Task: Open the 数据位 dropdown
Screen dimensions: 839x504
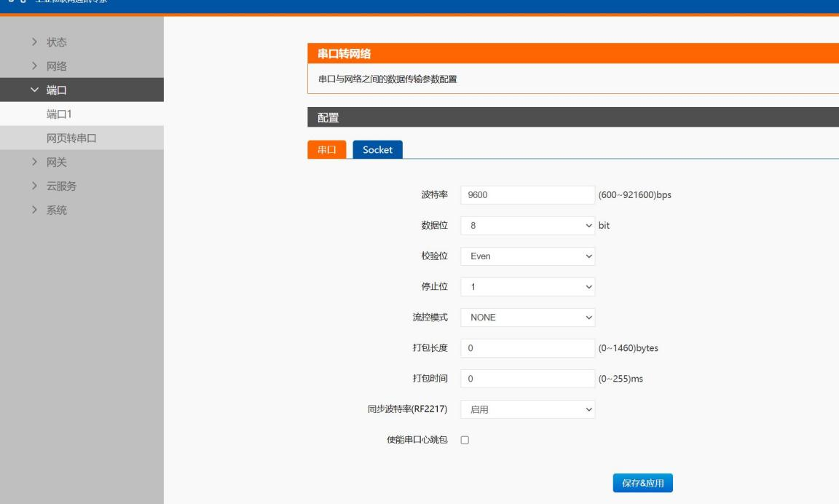Action: [x=527, y=226]
